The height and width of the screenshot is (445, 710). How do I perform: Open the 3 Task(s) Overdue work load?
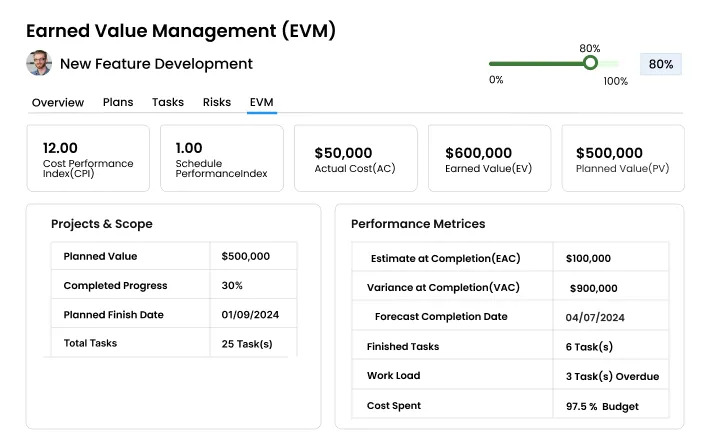point(612,377)
